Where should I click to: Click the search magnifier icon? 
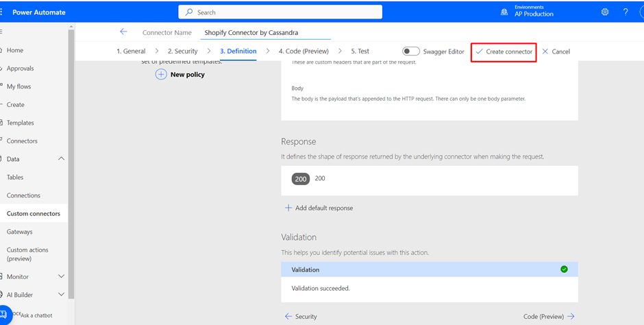click(189, 12)
